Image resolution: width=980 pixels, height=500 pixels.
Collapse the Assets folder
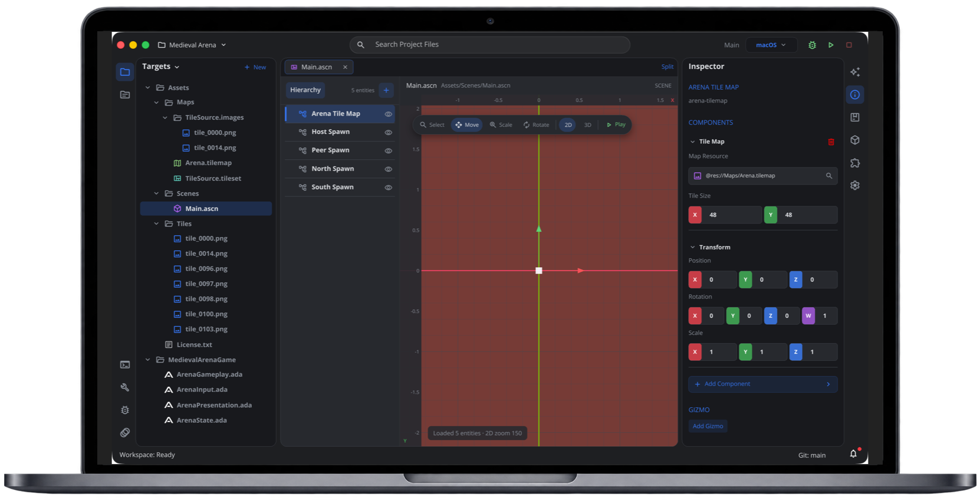148,88
